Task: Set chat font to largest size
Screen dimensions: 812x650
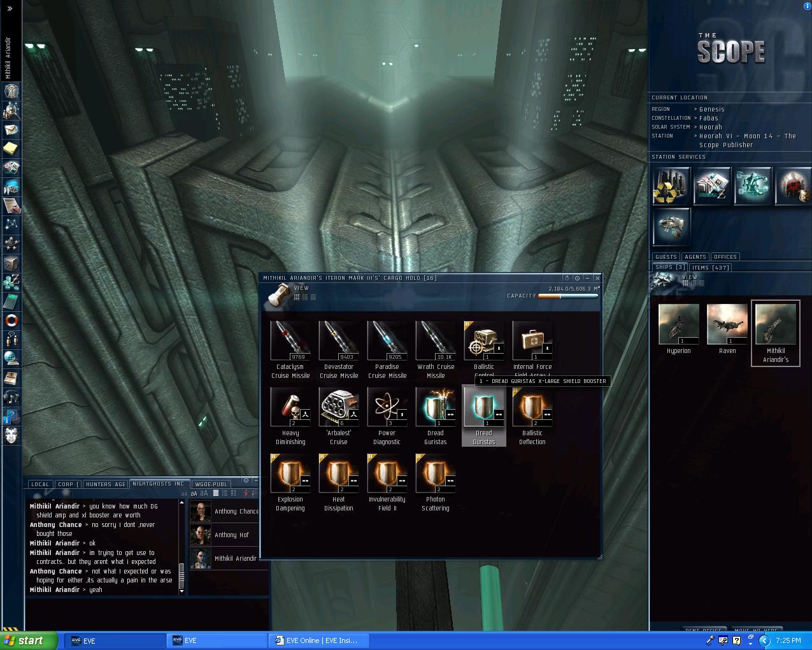Action: (x=204, y=493)
